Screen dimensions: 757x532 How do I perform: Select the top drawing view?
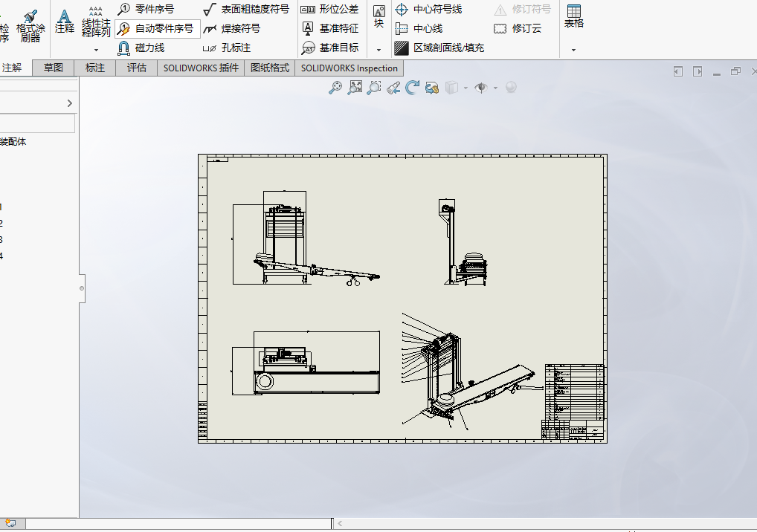[x=306, y=363]
